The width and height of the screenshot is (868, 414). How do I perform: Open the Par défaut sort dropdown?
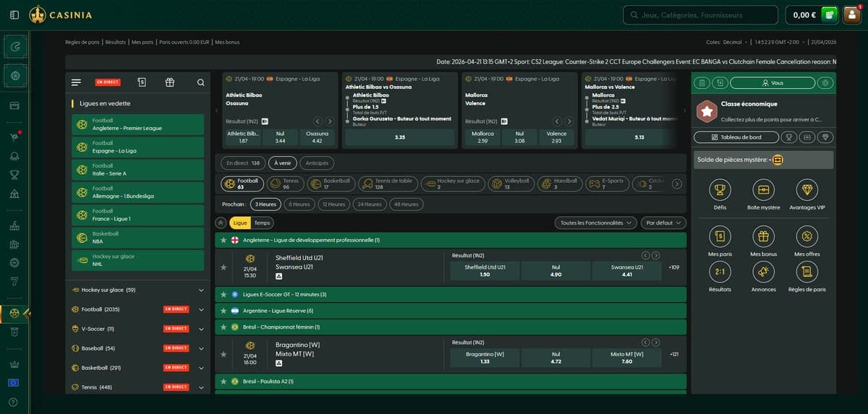click(x=663, y=223)
